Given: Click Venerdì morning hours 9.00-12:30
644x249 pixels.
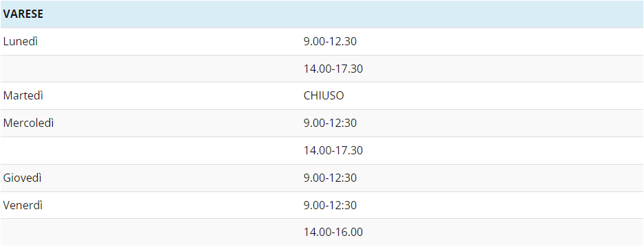Looking at the screenshot, I should 330,205.
